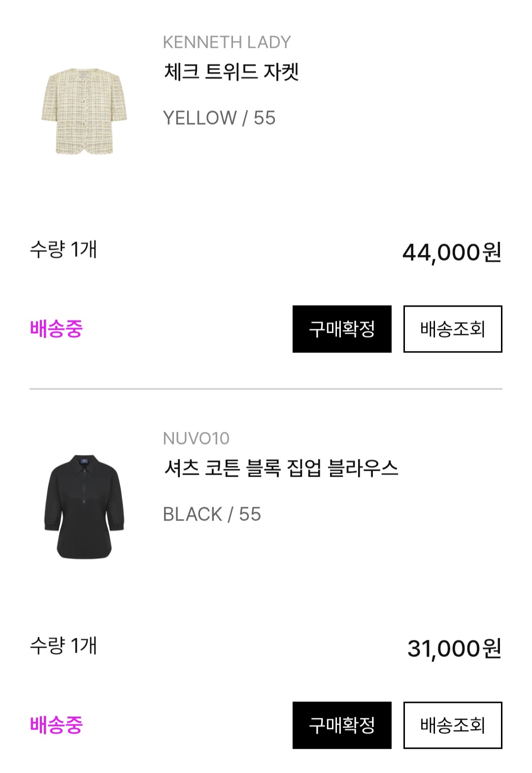Tap the NUVO10 brand name
This screenshot has width=532, height=773.
pyautogui.click(x=196, y=438)
